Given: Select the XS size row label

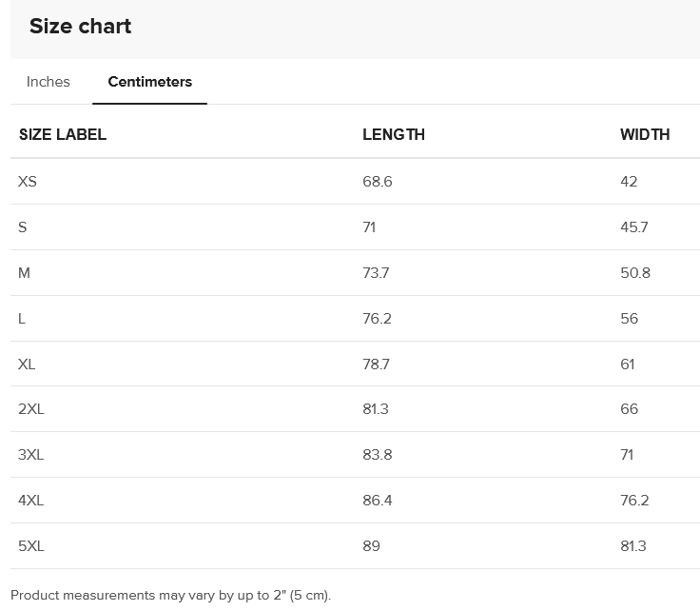Looking at the screenshot, I should (x=28, y=182).
